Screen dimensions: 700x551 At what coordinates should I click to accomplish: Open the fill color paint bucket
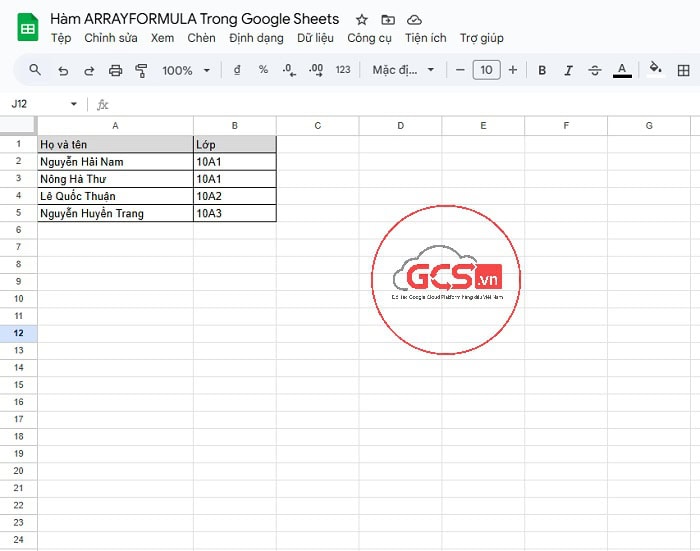(655, 69)
